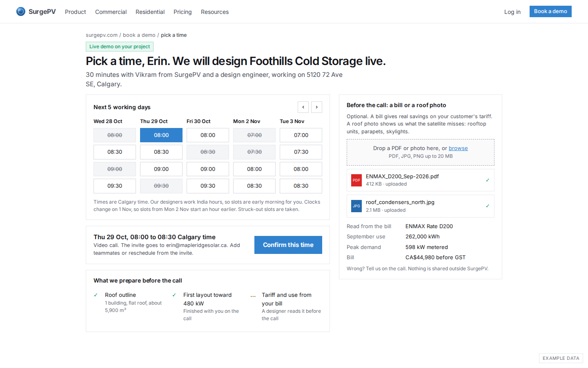Screen dimensions: 588x368
Task: Click the blue JPG file icon
Action: [x=356, y=206]
